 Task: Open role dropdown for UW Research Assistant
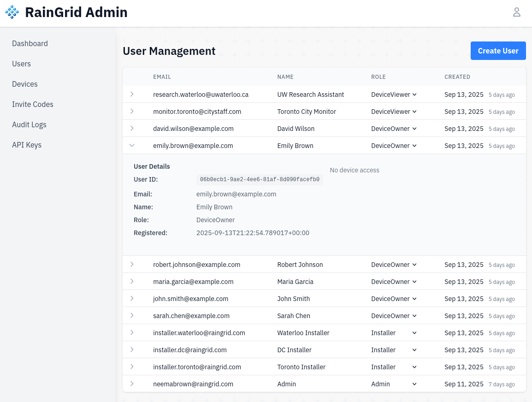pos(394,95)
